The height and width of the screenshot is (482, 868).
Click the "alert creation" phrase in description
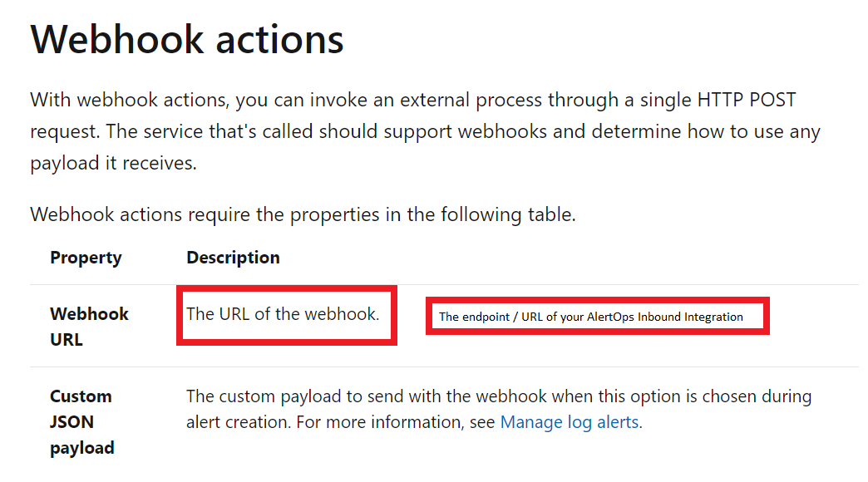(x=236, y=422)
